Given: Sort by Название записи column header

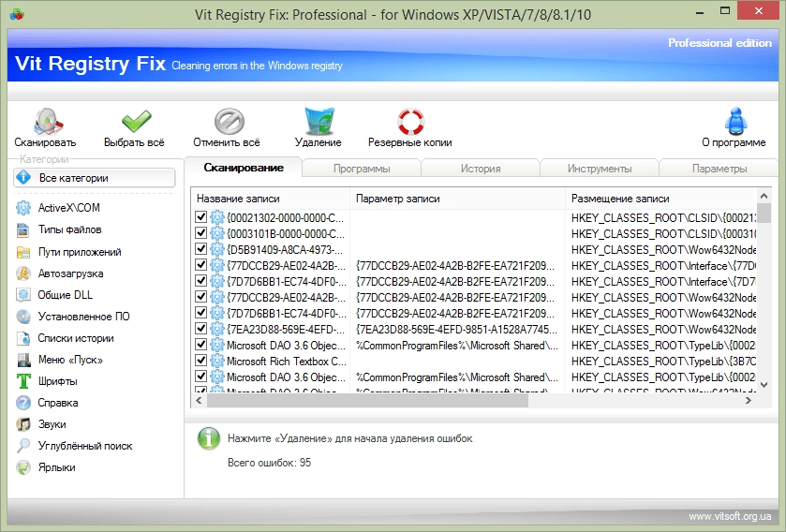Looking at the screenshot, I should pyautogui.click(x=270, y=199).
